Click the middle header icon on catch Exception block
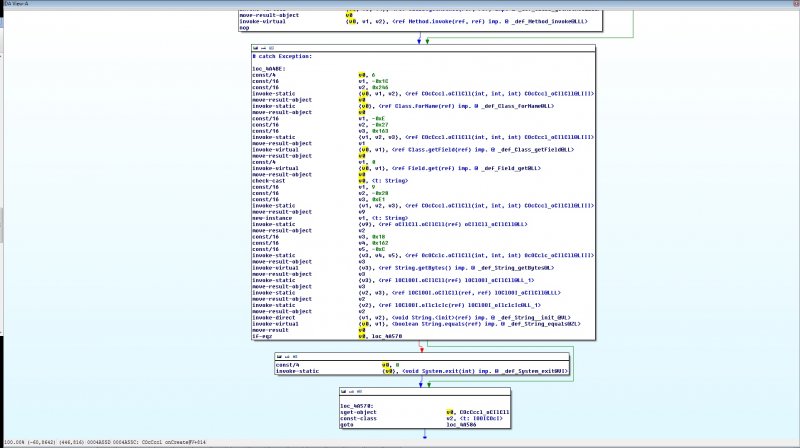This screenshot has width=800, height=448. (263, 48)
